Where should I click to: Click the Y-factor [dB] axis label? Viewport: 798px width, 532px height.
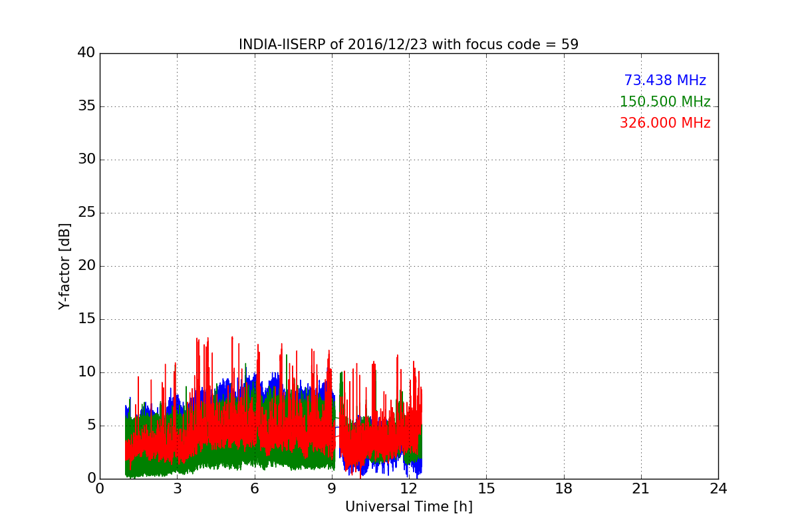65,266
